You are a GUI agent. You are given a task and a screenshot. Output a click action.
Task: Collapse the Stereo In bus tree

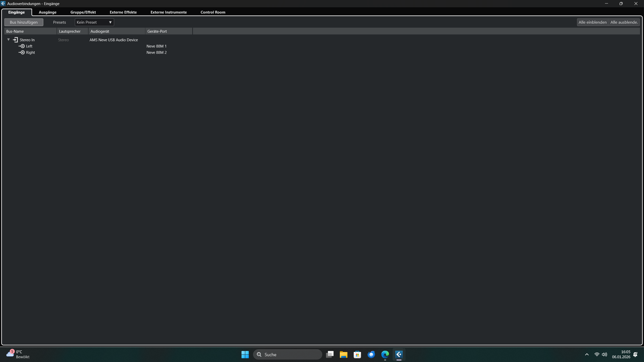[9, 39]
